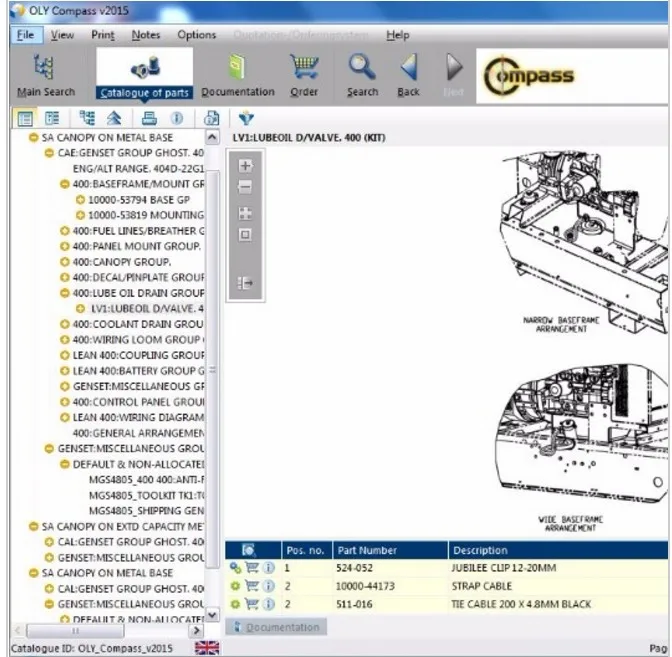Click the gear icon in 511-016 row
Viewport: 672px width, 657px height.
point(235,604)
